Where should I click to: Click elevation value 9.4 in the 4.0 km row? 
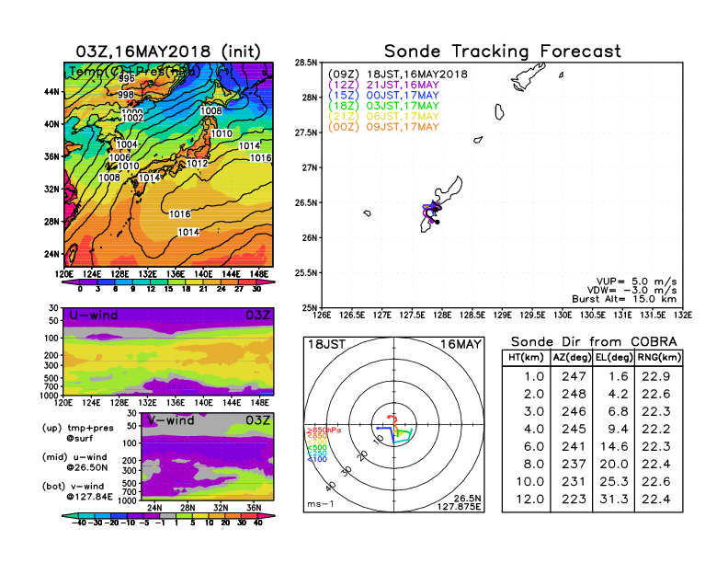618,430
